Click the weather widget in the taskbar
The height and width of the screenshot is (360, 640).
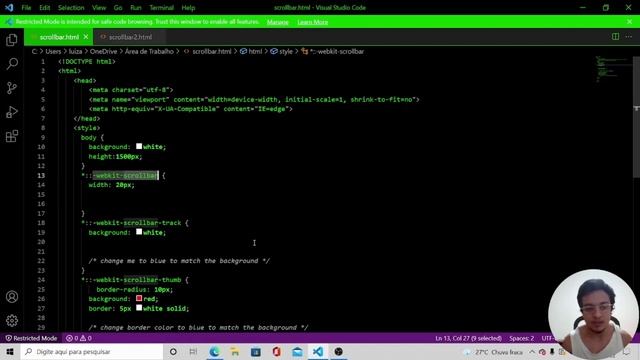tap(494, 352)
